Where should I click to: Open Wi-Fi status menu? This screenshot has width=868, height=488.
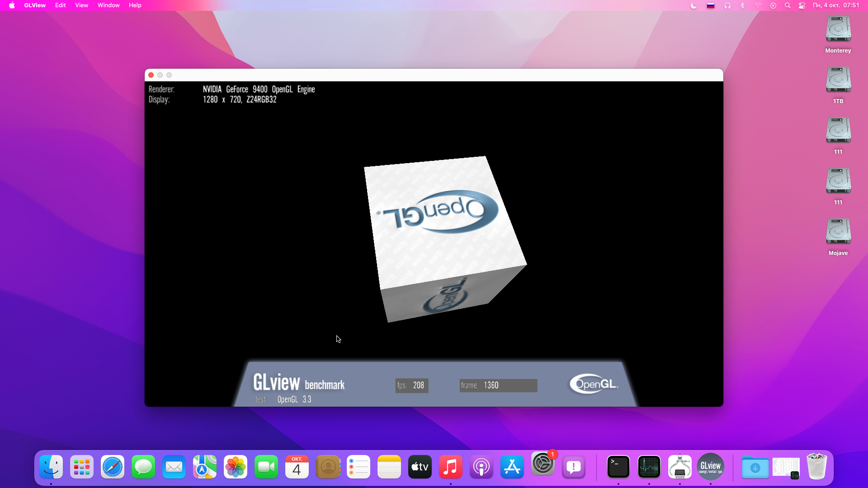tap(758, 5)
